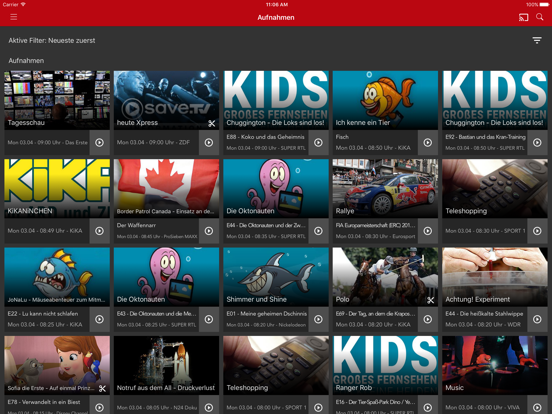Tap the Aufnahmen section heading
This screenshot has width=552, height=414.
pos(26,61)
